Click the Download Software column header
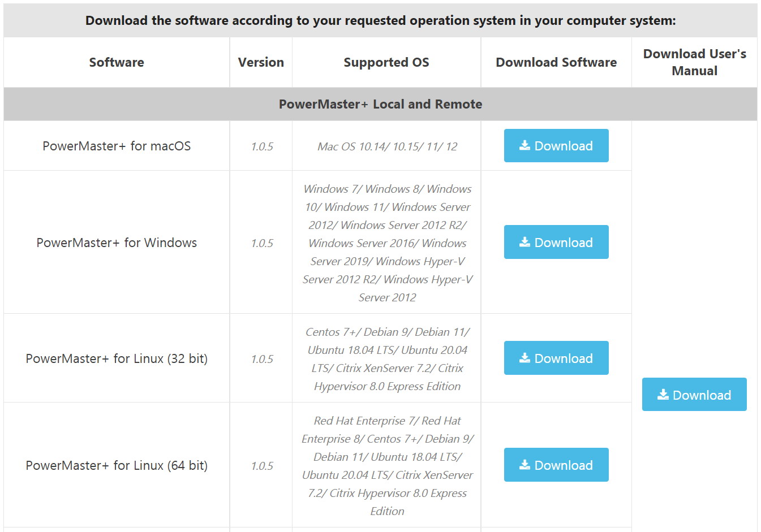The height and width of the screenshot is (532, 761). (556, 62)
